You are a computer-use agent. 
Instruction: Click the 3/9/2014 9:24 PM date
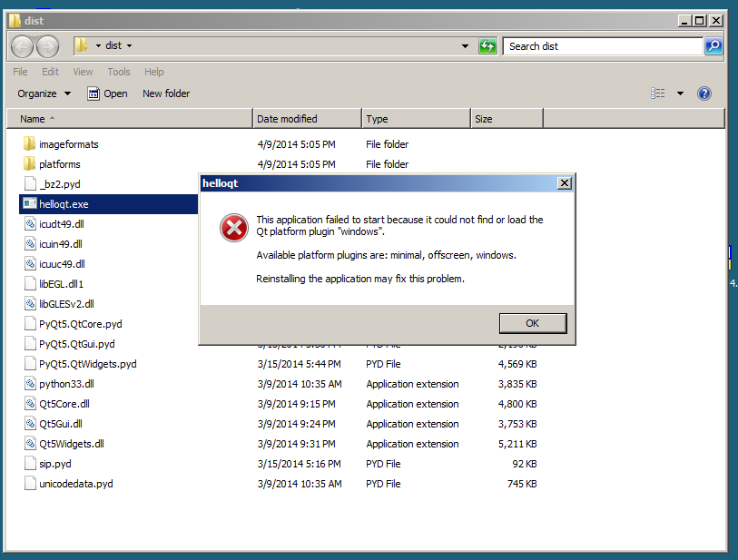pyautogui.click(x=297, y=424)
